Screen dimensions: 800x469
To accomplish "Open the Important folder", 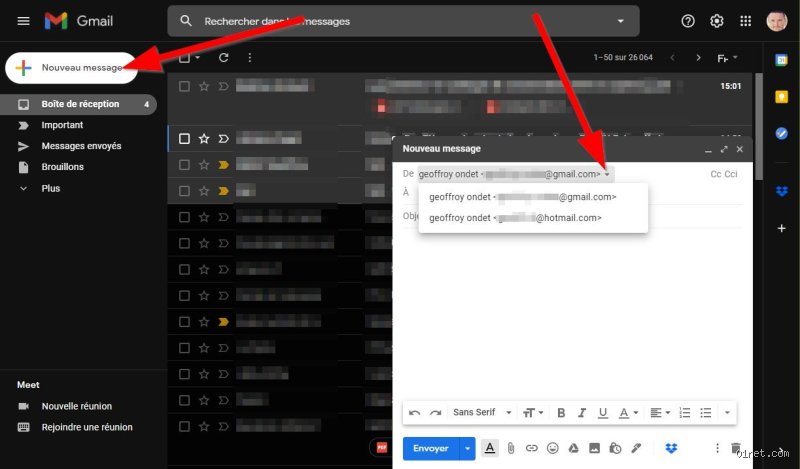I will [62, 125].
